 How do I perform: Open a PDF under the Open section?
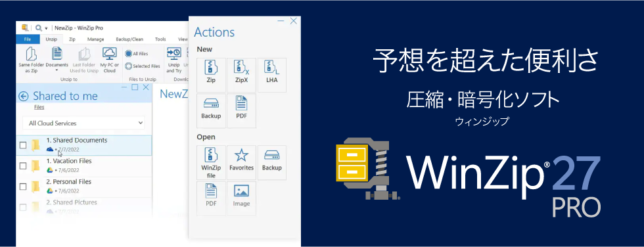211,198
